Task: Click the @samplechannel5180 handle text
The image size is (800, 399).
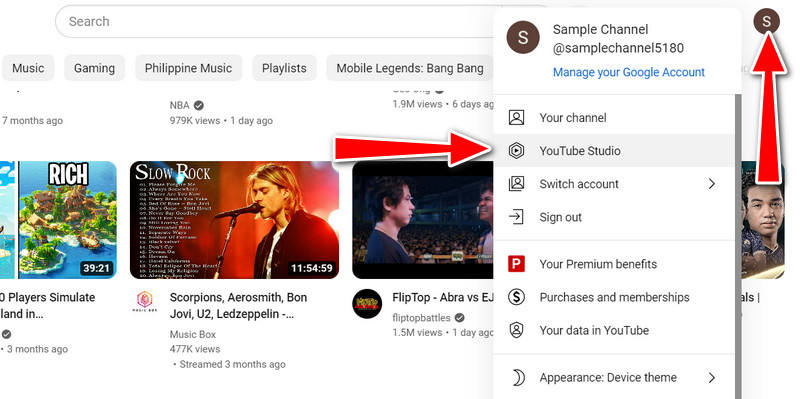Action: click(618, 48)
